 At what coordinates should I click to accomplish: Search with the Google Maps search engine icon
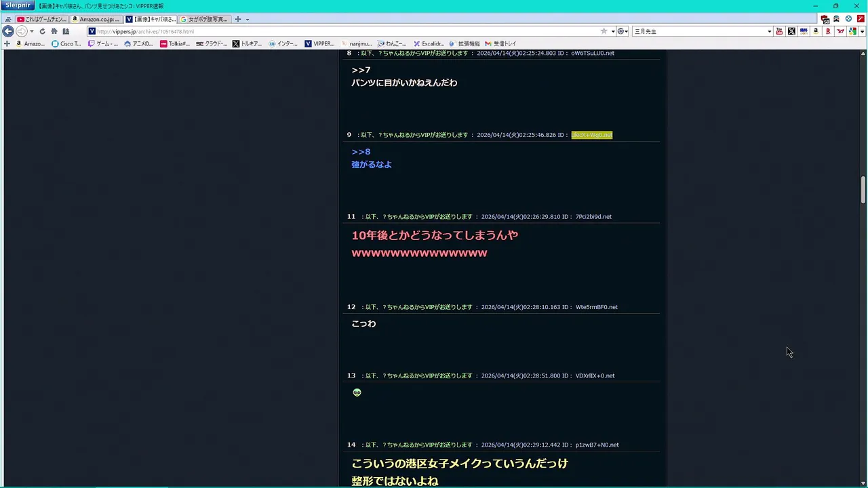852,31
